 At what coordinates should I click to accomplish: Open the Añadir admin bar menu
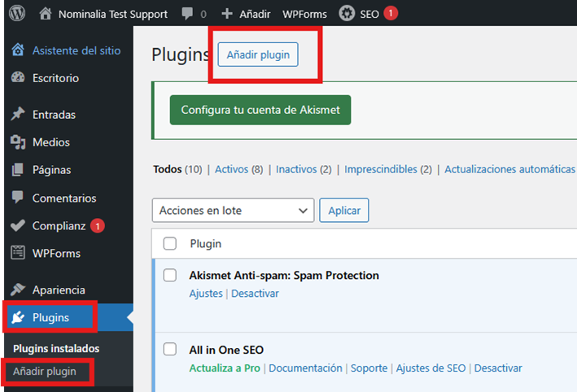(255, 14)
